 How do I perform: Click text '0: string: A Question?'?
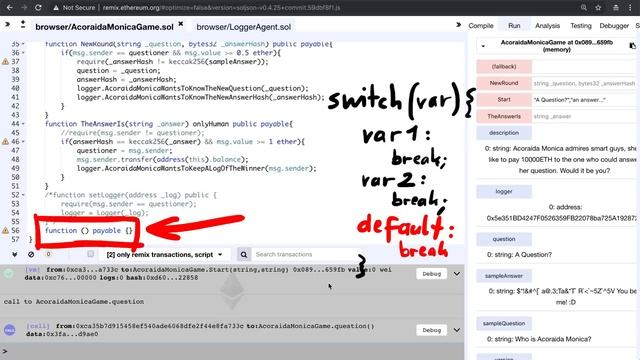[519, 255]
